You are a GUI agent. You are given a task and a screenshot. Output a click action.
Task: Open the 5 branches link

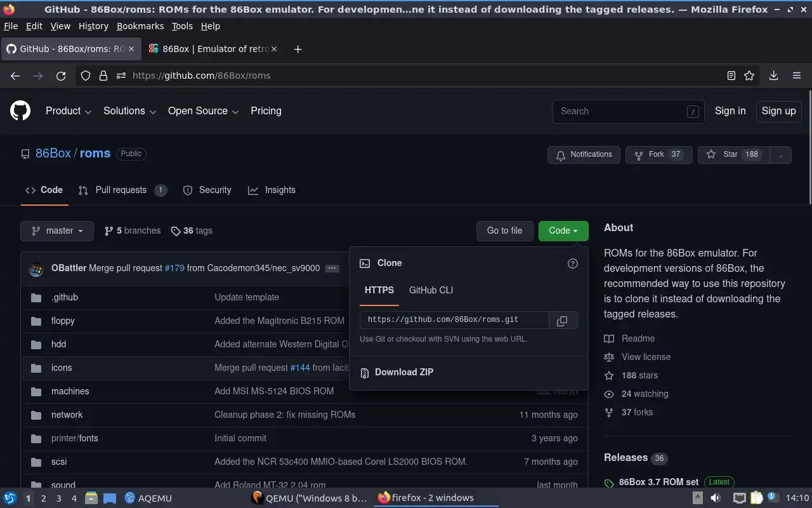133,231
